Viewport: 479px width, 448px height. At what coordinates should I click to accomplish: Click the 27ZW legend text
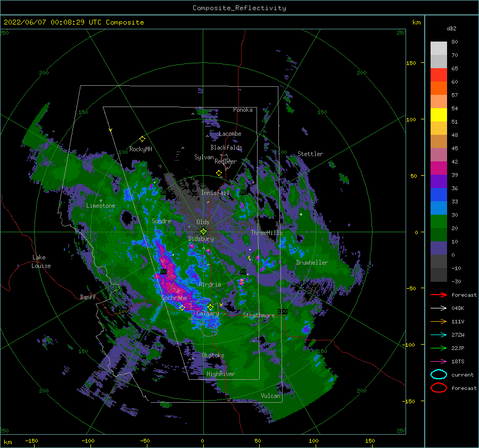coord(458,335)
